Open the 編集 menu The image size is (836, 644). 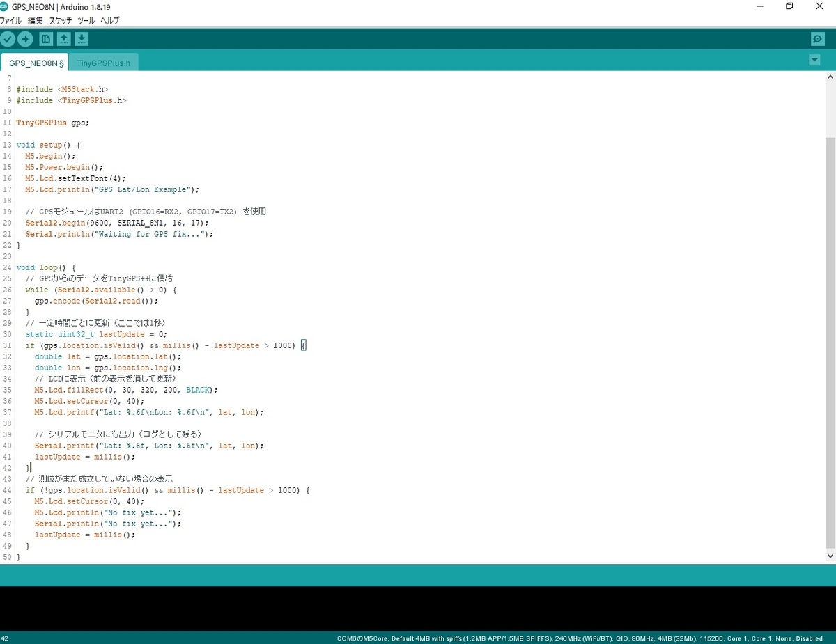[x=35, y=21]
